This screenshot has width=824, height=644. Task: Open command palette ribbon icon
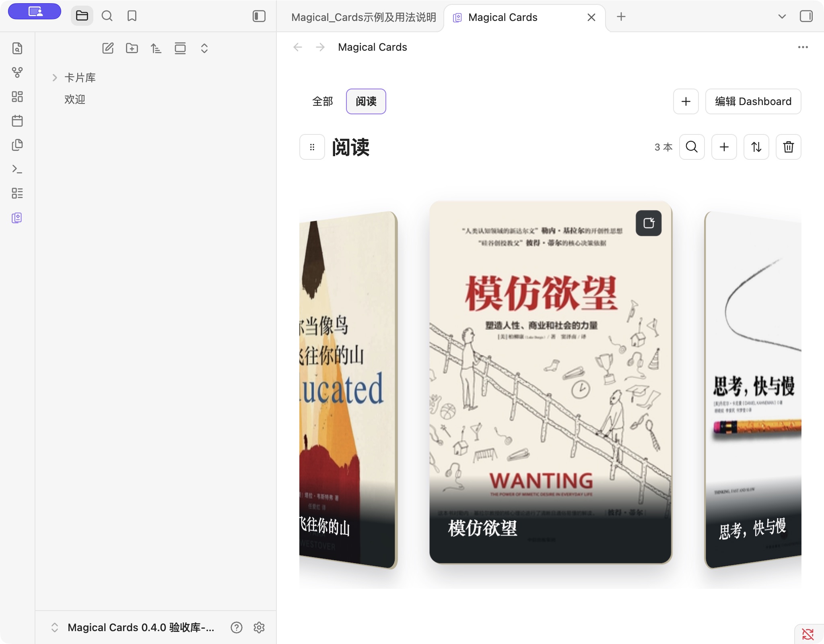(17, 169)
